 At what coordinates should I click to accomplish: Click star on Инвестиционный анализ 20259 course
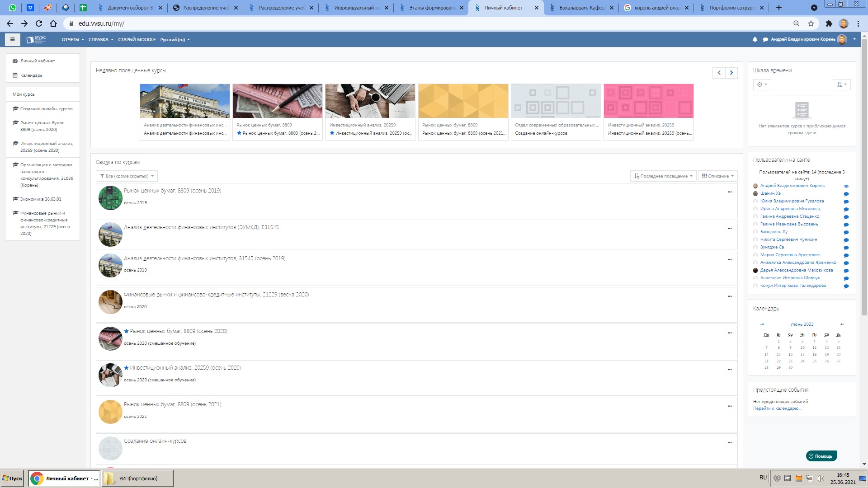click(127, 368)
